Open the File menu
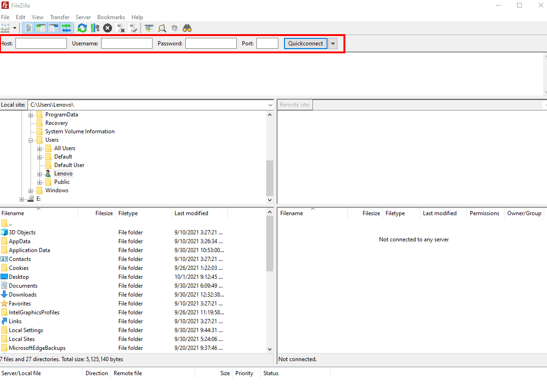 point(5,17)
